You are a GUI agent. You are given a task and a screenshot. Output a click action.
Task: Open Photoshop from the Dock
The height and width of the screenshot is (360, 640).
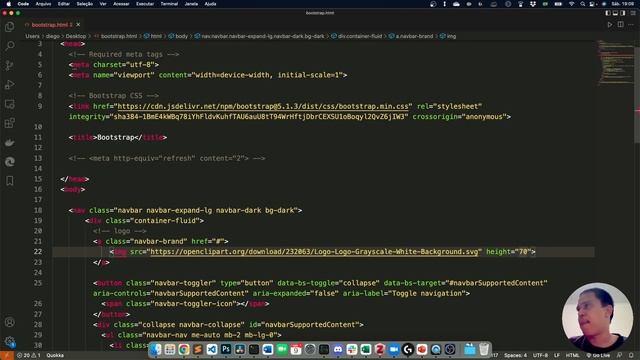coord(226,349)
